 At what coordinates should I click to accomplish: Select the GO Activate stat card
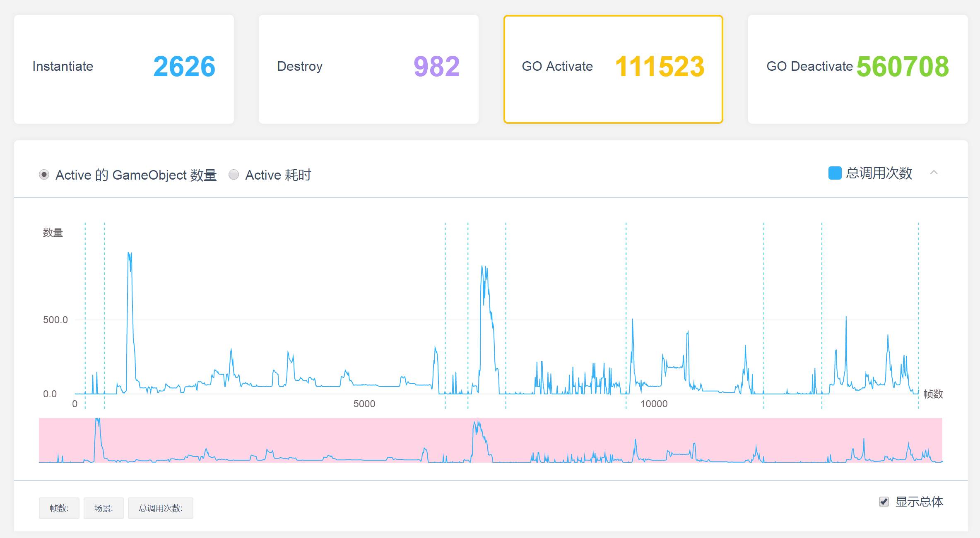(613, 69)
